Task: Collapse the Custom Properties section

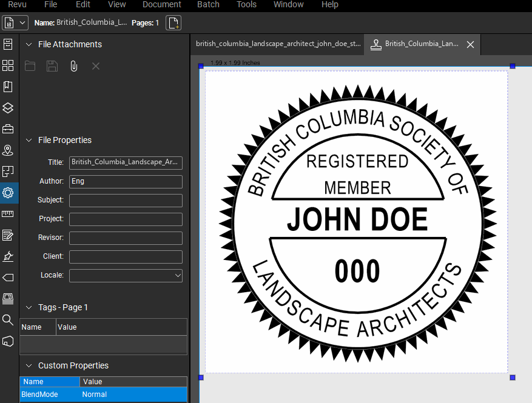Action: pos(29,365)
